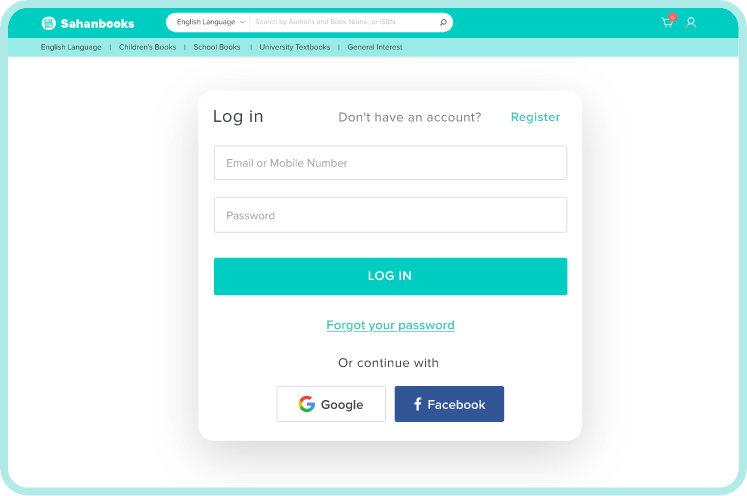Open the General Interest category
Viewport: 747px width, 496px height.
[375, 47]
